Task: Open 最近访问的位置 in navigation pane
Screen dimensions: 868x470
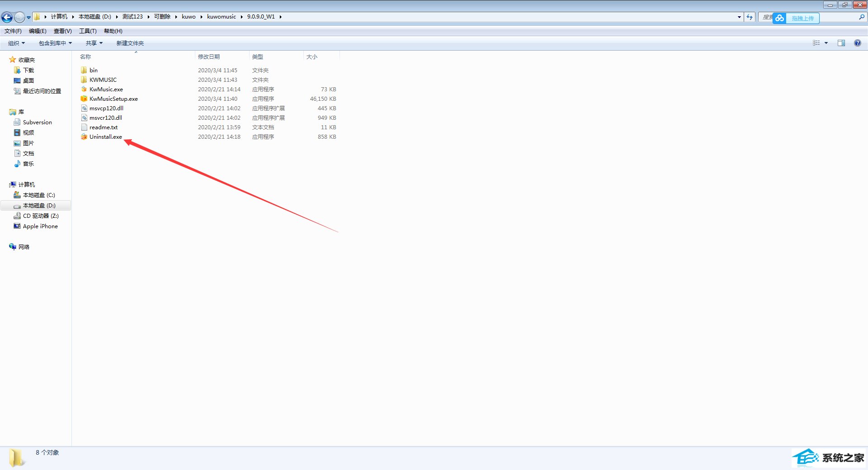Action: click(x=42, y=91)
